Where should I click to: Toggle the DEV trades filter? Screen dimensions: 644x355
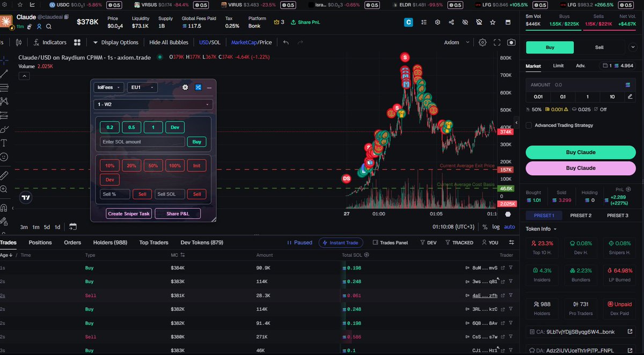428,243
